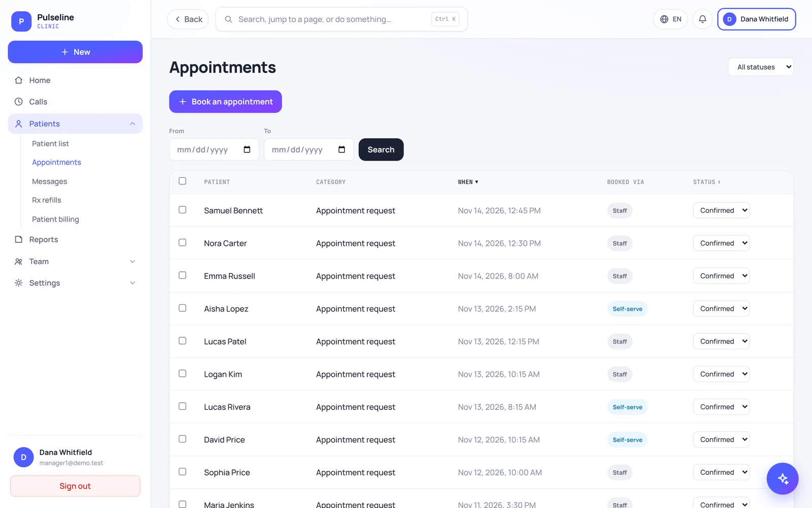Tick the checkbox for Samuel Bennett
Viewport: 812px width, 508px height.
182,210
